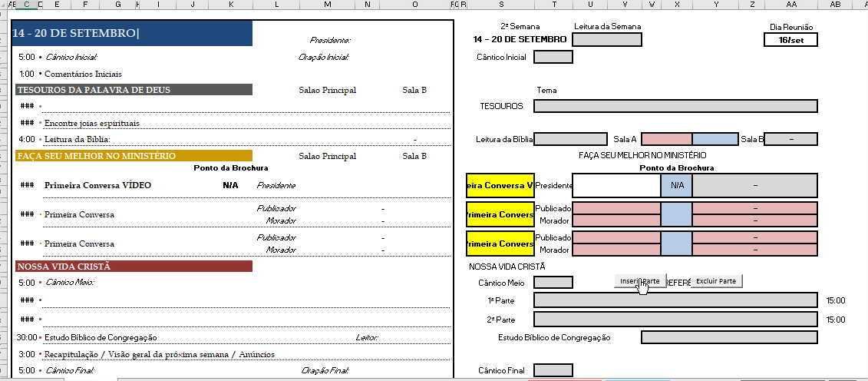Select the blue title cell 14 - 20 DE SETEMBRO

coord(132,33)
